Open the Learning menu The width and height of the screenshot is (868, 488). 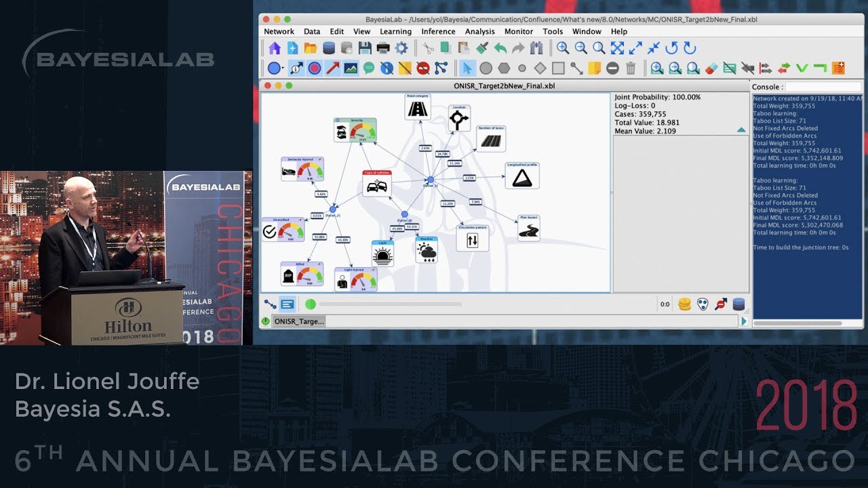point(395,31)
